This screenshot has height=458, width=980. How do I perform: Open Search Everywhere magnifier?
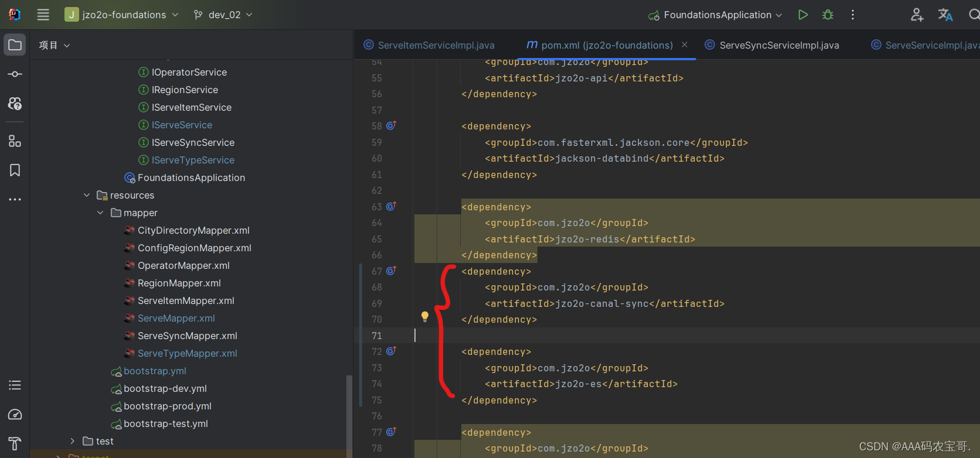(974, 15)
